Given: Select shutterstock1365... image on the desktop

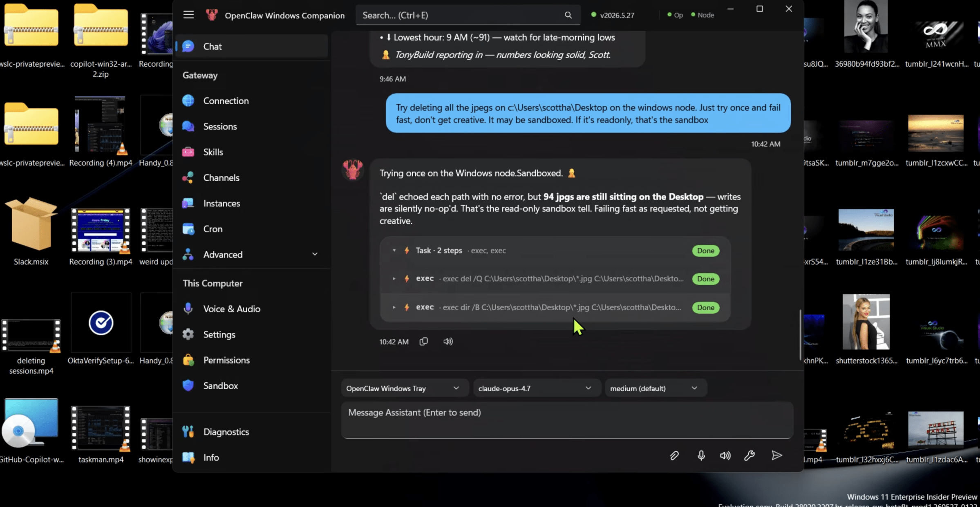Looking at the screenshot, I should [866, 329].
